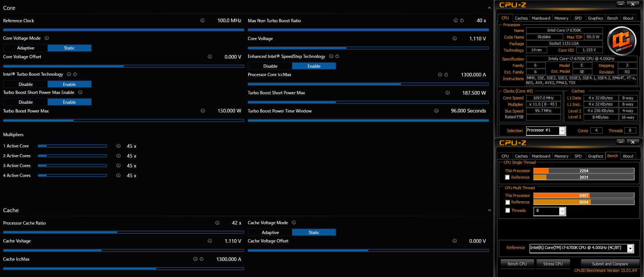This screenshot has height=277, width=644.
Task: Open the Processor #1 selection dropdown
Action: (x=562, y=131)
